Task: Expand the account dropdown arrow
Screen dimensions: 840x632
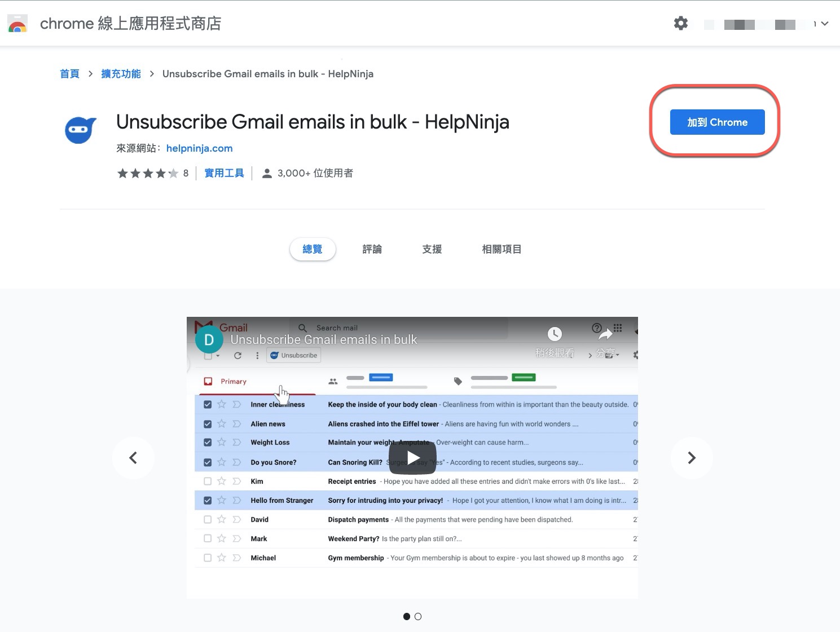Action: (x=825, y=24)
